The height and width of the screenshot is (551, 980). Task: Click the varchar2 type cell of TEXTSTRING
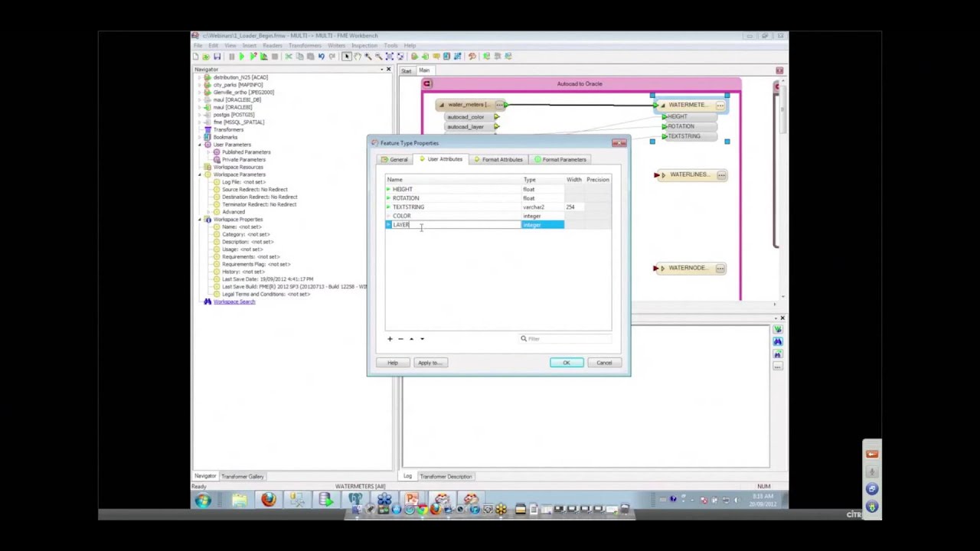[x=543, y=207]
